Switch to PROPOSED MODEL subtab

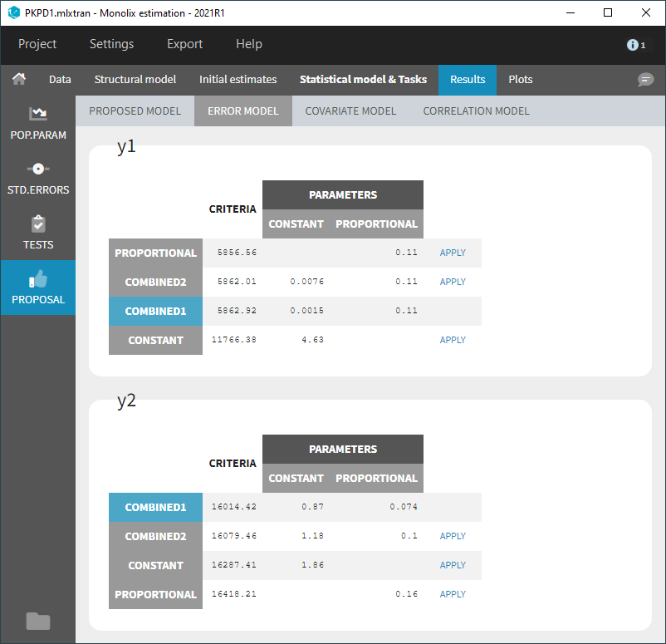(135, 111)
